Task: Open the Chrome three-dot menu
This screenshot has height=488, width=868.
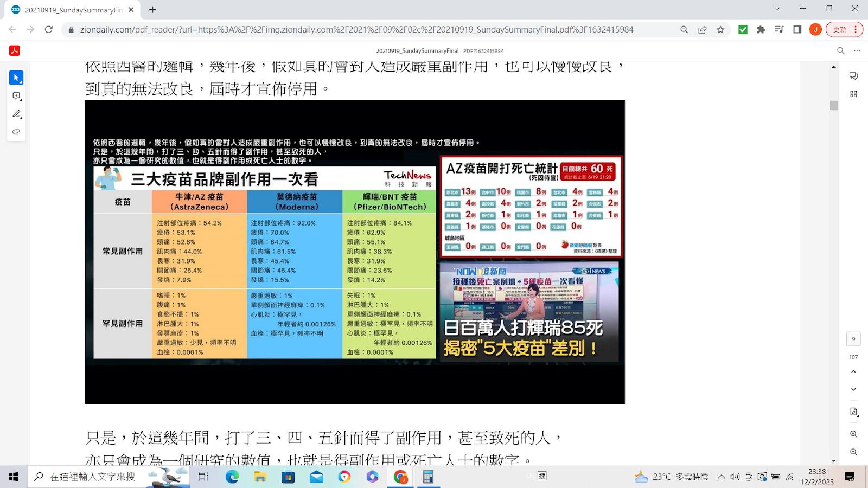Action: pos(856,30)
